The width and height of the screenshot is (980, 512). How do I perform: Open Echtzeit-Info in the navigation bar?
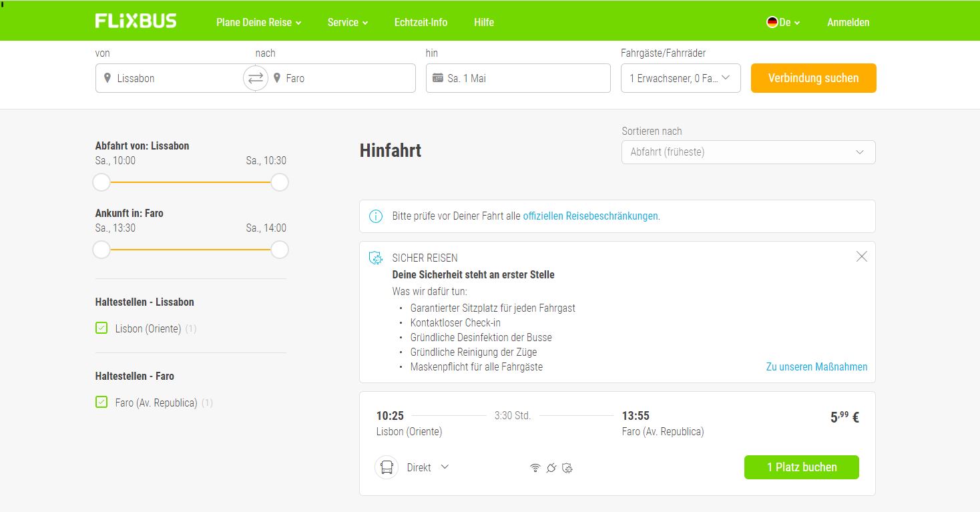click(421, 22)
